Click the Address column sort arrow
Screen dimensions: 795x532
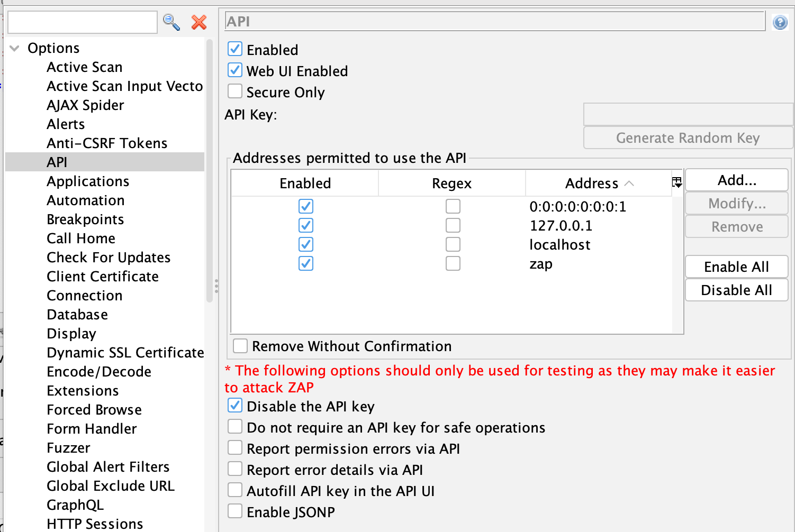click(630, 183)
